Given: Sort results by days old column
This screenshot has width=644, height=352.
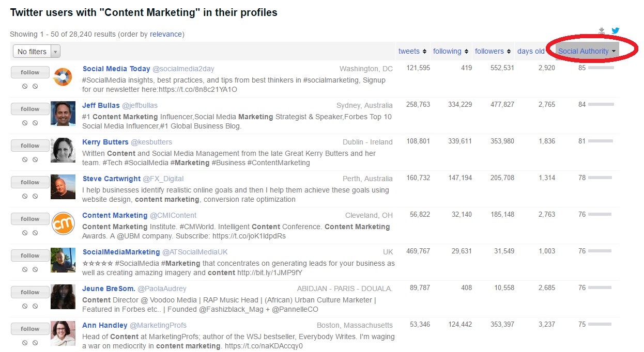Looking at the screenshot, I should pos(534,51).
